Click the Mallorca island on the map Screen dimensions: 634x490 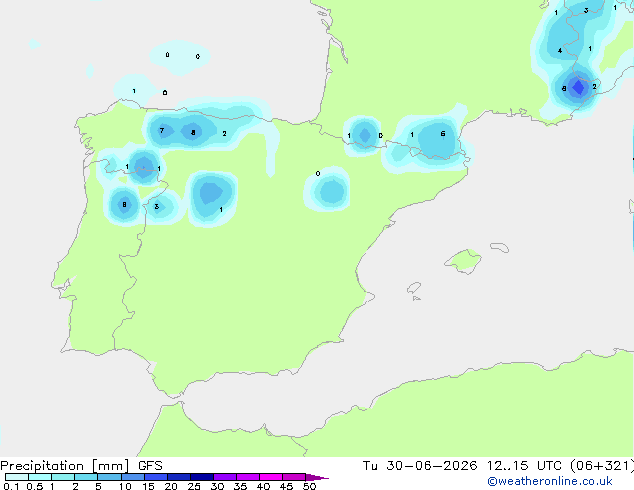click(x=464, y=261)
